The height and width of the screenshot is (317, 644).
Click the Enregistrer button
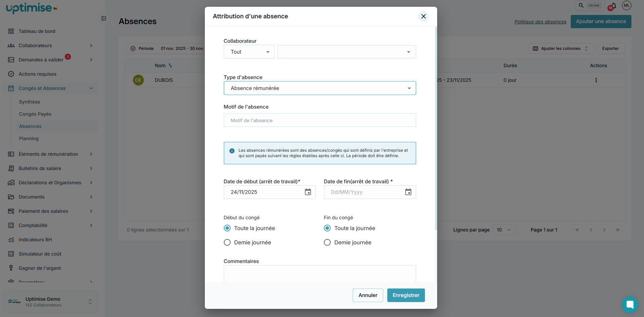coord(406,295)
